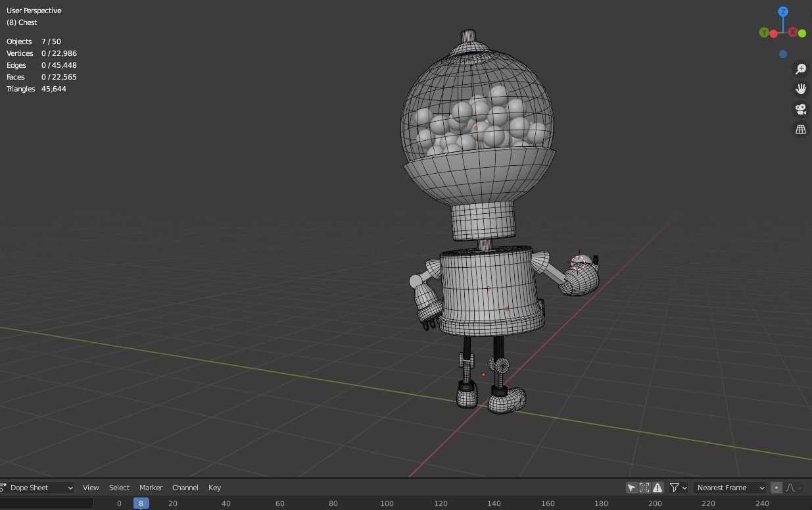Click the zoom magnifier icon in the viewport

(800, 69)
